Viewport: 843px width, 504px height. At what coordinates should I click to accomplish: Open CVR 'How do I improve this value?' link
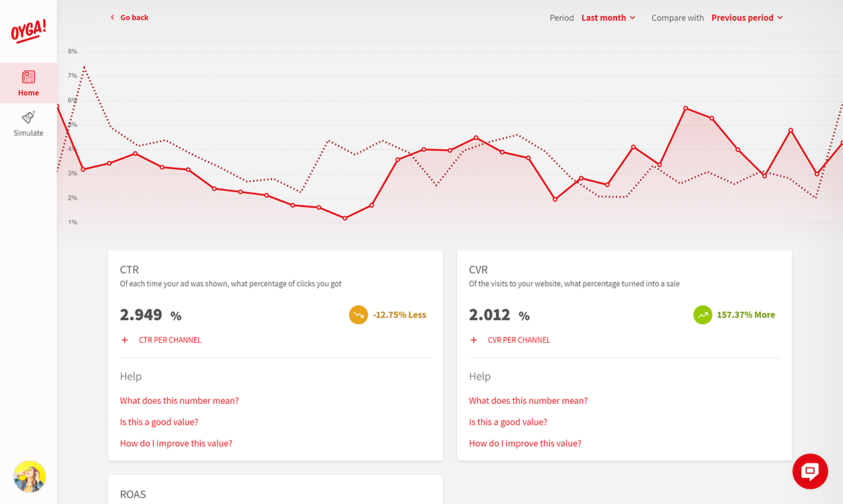(525, 443)
